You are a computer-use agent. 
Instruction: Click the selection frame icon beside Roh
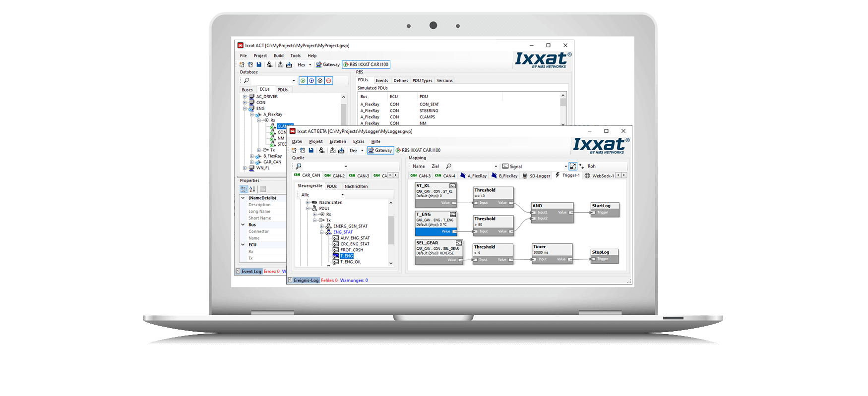[x=573, y=166]
